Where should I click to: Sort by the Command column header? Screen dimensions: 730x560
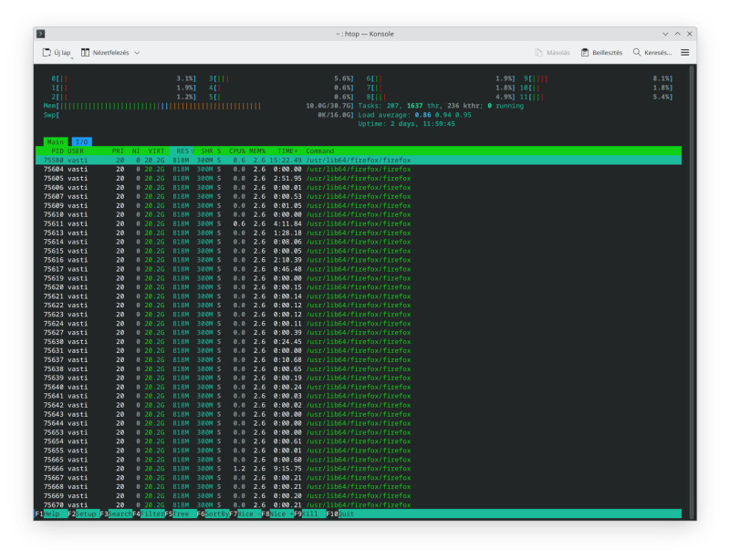point(320,151)
